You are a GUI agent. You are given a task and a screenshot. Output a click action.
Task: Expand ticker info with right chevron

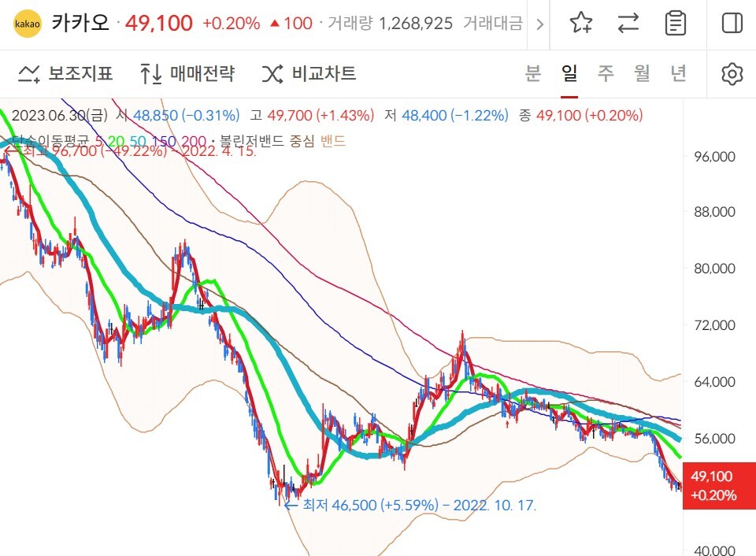(x=539, y=24)
